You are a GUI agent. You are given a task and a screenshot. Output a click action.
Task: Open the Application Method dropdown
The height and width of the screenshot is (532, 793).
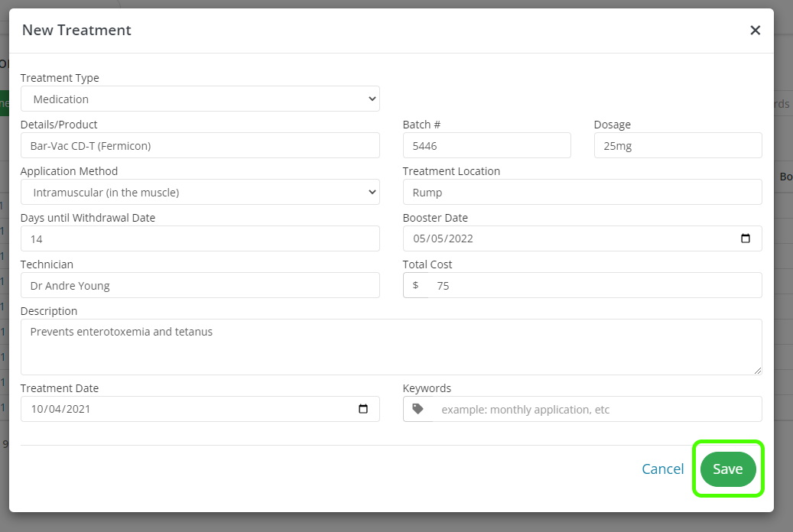pyautogui.click(x=200, y=192)
